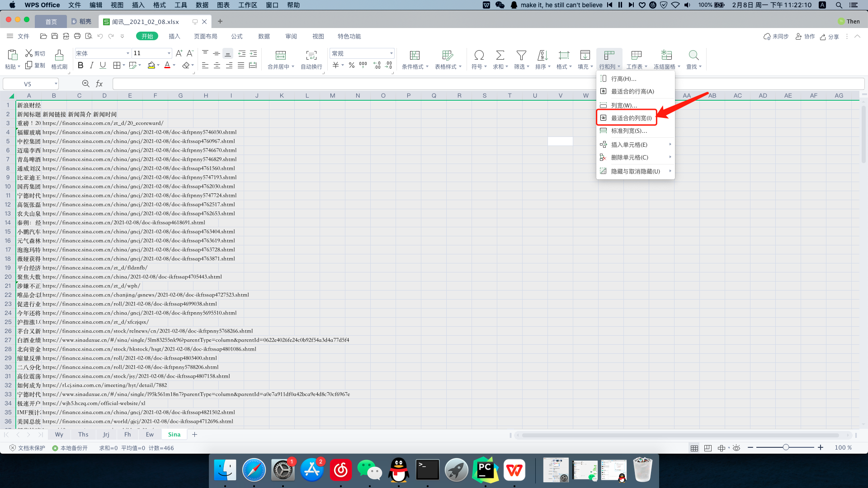Toggle right text alignment
This screenshot has height=488, width=868.
point(229,66)
